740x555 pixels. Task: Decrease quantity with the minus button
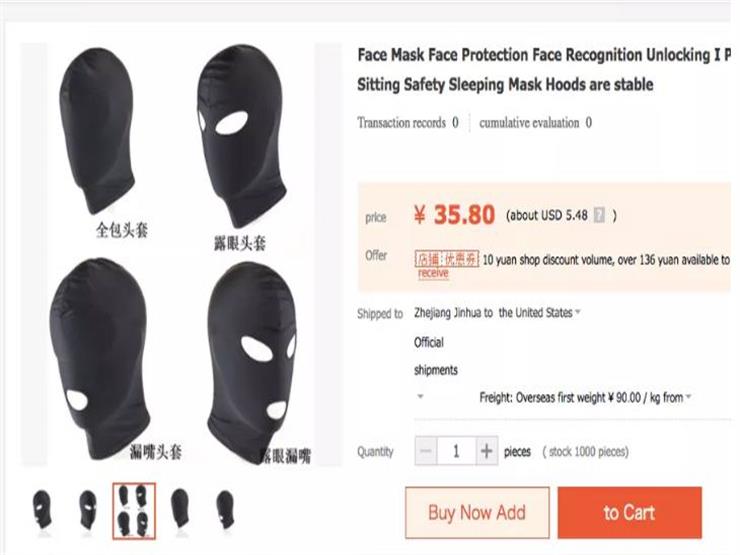(x=426, y=451)
